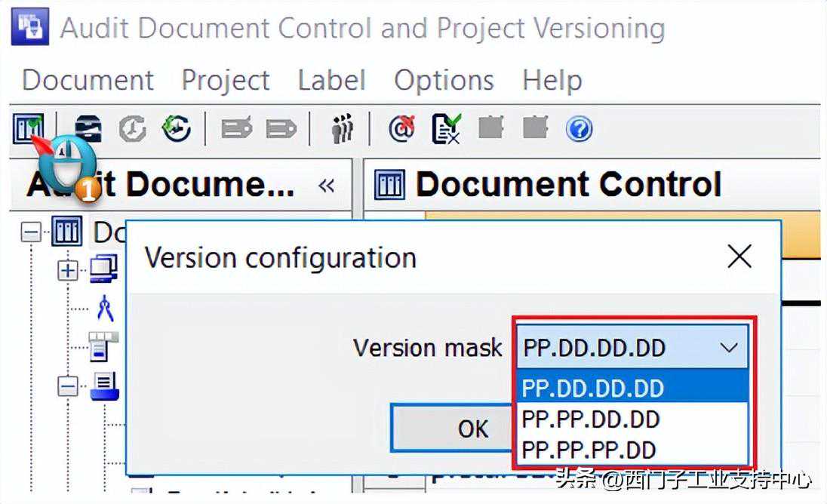Open the Project menu
Image resolution: width=827 pixels, height=504 pixels.
click(226, 81)
